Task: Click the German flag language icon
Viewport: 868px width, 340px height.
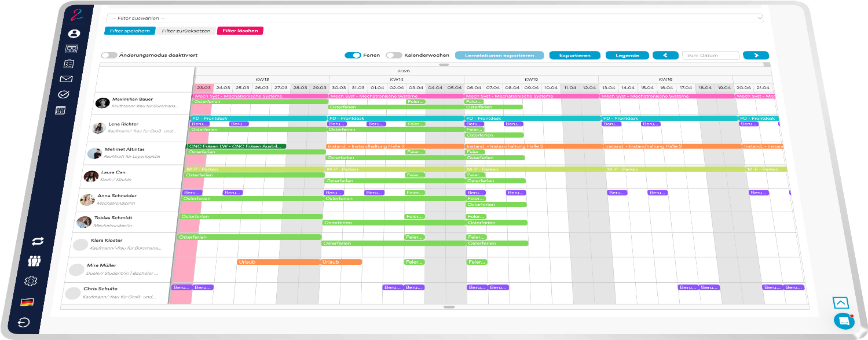Action: point(27,302)
